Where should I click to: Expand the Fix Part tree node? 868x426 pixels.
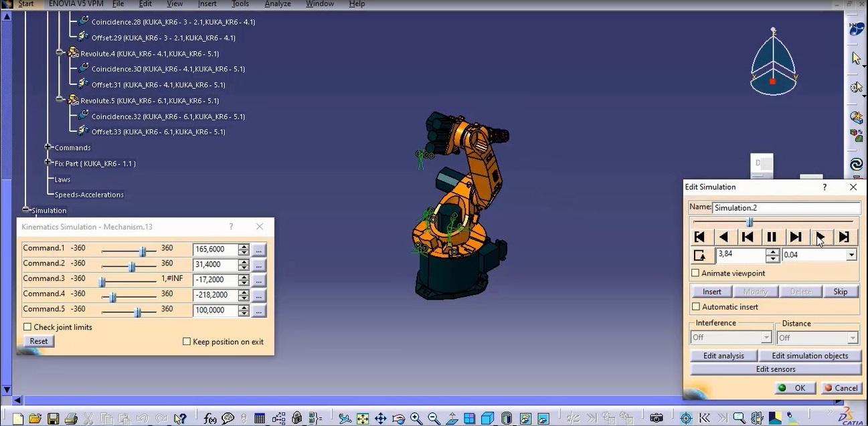48,163
